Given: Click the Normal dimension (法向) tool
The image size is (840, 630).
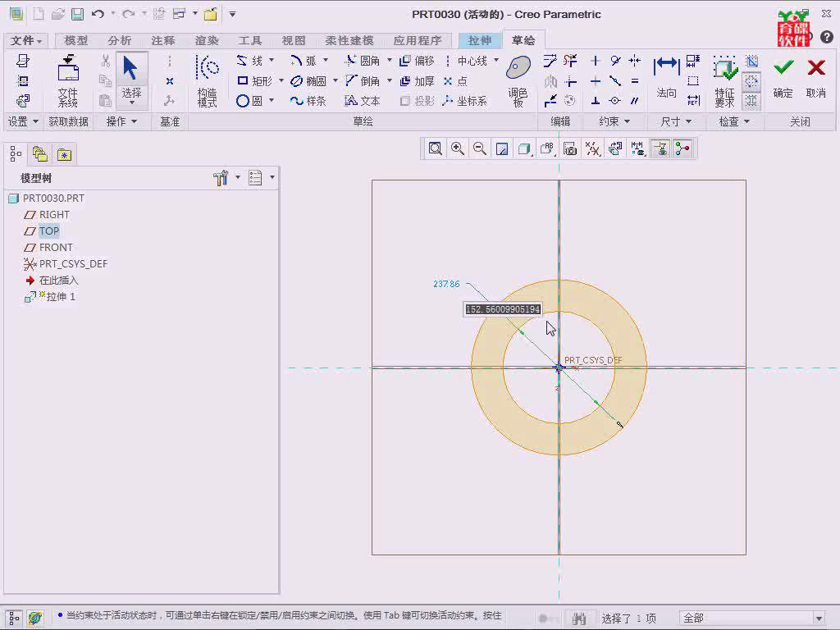Looking at the screenshot, I should pos(666,76).
